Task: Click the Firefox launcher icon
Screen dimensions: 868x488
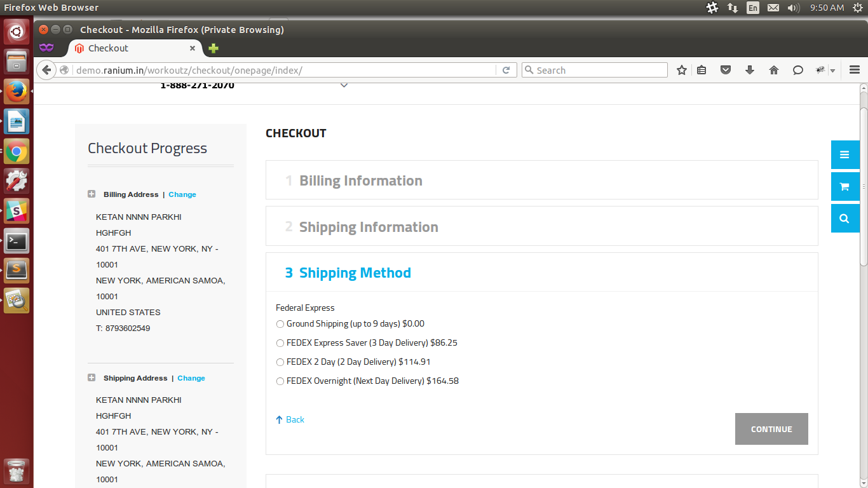Action: tap(17, 91)
